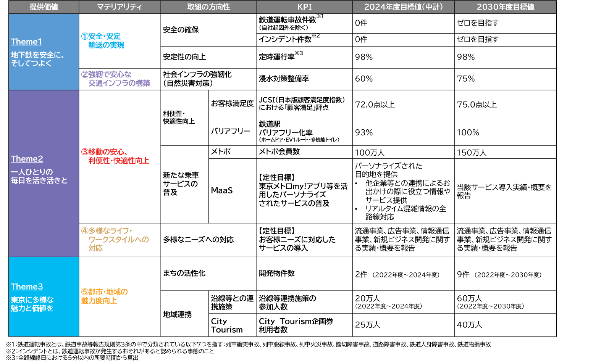Click メトポ会員数 KPI cell

304,152
